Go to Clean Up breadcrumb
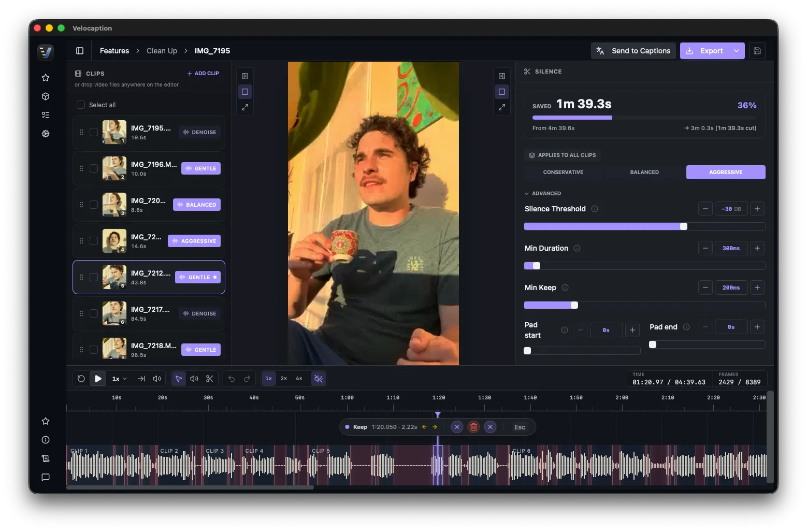807x532 pixels. pos(162,51)
